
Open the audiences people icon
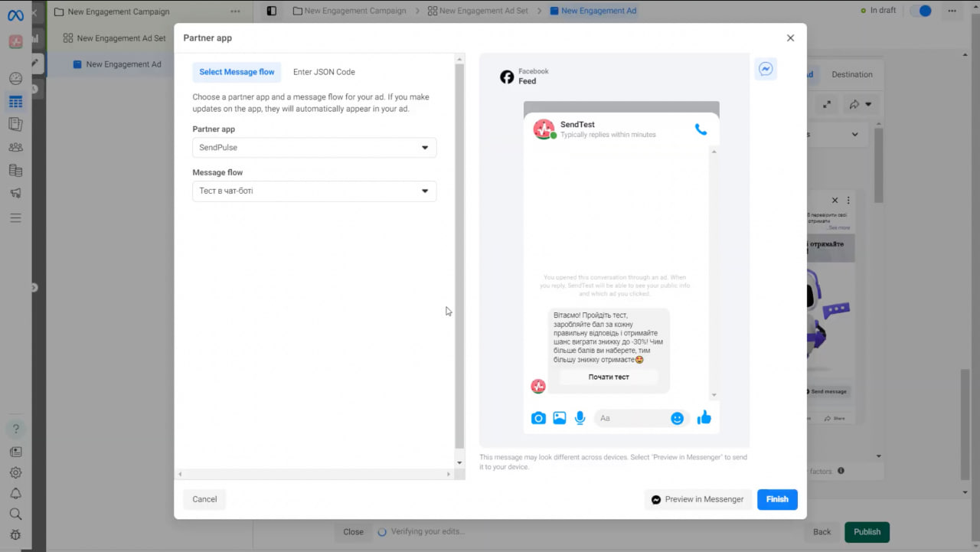15,147
